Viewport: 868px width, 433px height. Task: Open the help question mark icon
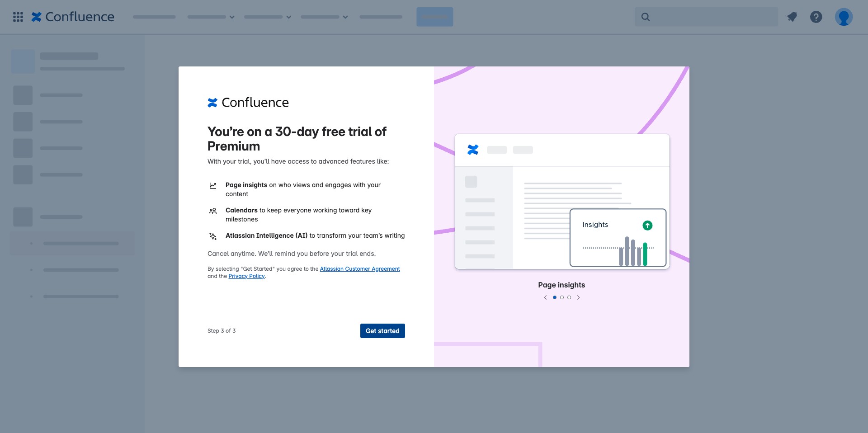(x=816, y=17)
